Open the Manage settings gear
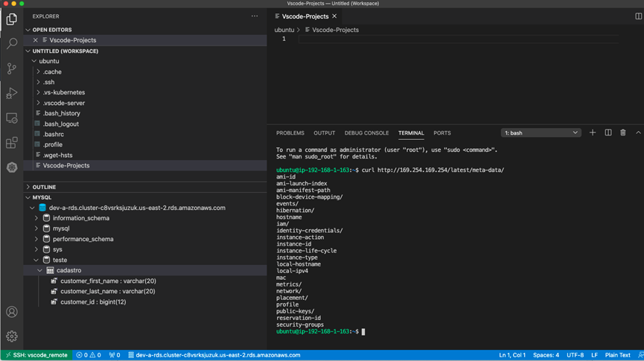 point(12,336)
